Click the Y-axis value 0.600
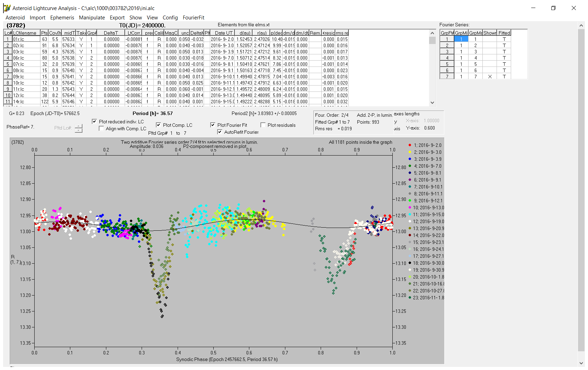 click(429, 128)
